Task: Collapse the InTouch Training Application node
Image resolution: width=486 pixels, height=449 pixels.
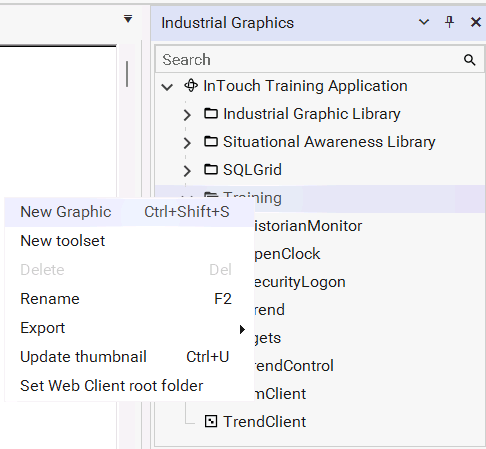Action: (167, 87)
